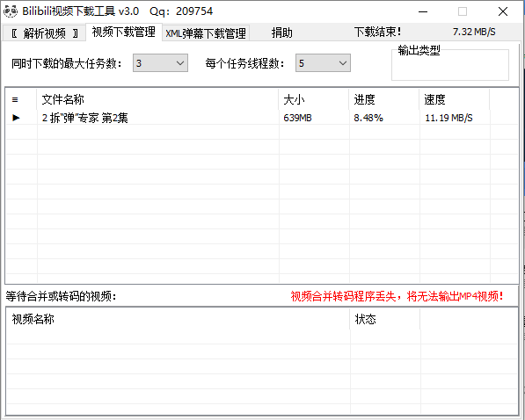Click 同时下载的最大任务数 label
This screenshot has width=525, height=420.
tap(67, 63)
